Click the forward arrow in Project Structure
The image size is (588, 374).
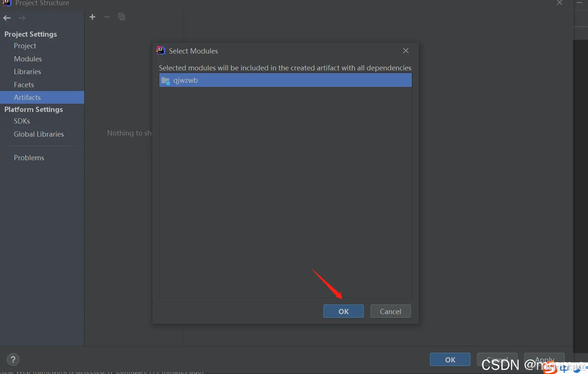[x=22, y=18]
